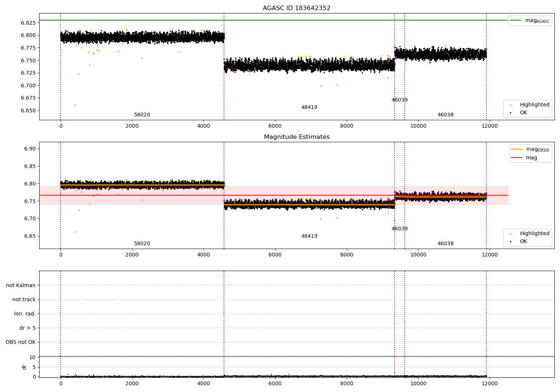Image resolution: width=560 pixels, height=392 pixels.
Task: Click the rotated 'dr' y-axis label
Action: click(x=24, y=367)
